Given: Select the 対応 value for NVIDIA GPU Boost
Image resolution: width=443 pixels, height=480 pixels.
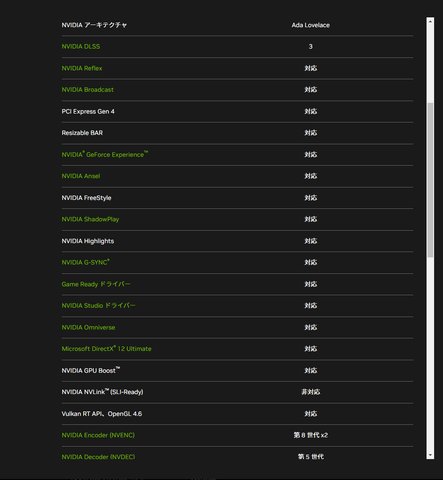Looking at the screenshot, I should 311,370.
